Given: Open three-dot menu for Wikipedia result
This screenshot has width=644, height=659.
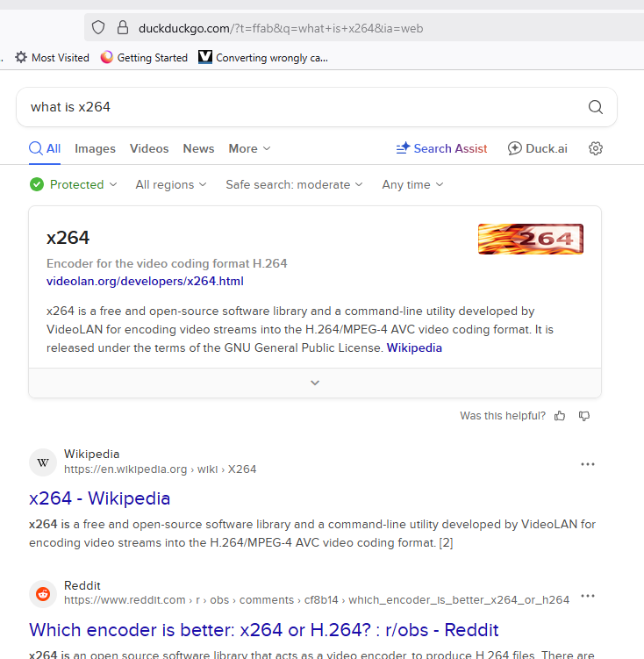Looking at the screenshot, I should coord(588,464).
